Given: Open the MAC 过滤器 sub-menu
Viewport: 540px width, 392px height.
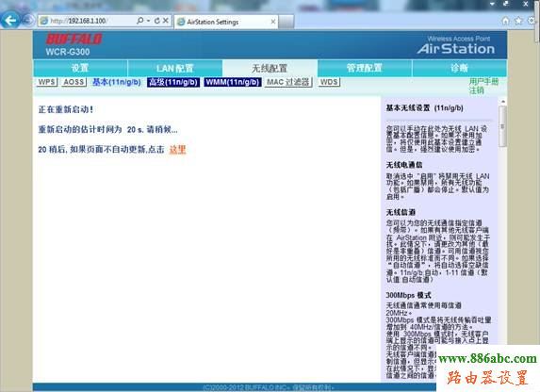Looking at the screenshot, I should pyautogui.click(x=288, y=82).
